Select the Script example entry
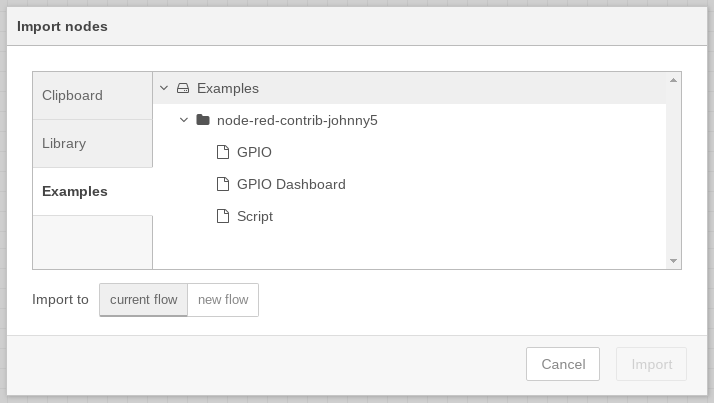The height and width of the screenshot is (403, 714). pyautogui.click(x=255, y=216)
